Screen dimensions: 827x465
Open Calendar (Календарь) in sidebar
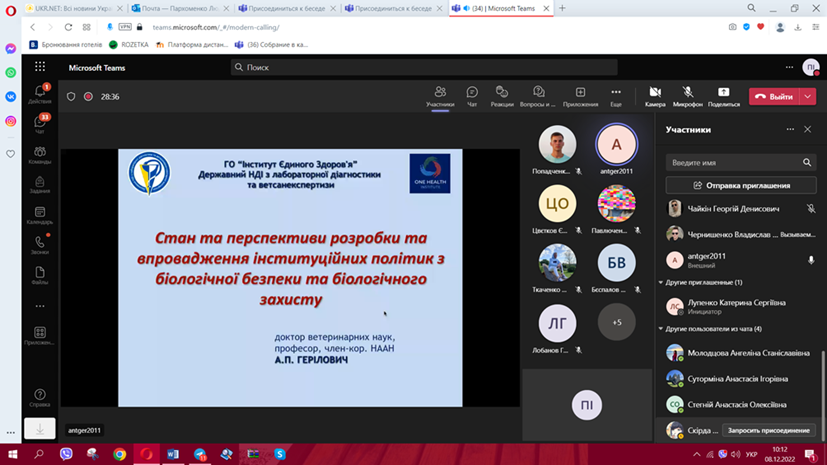click(x=40, y=215)
